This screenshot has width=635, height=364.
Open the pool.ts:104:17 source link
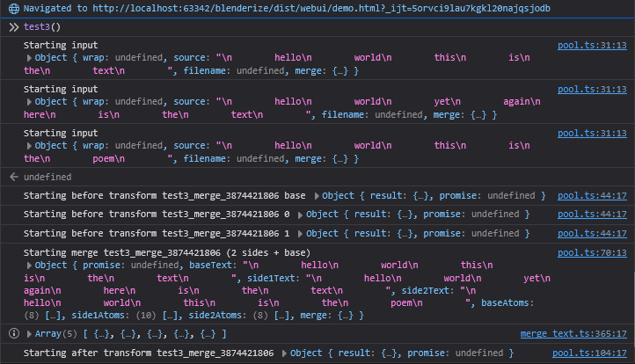pyautogui.click(x=589, y=353)
